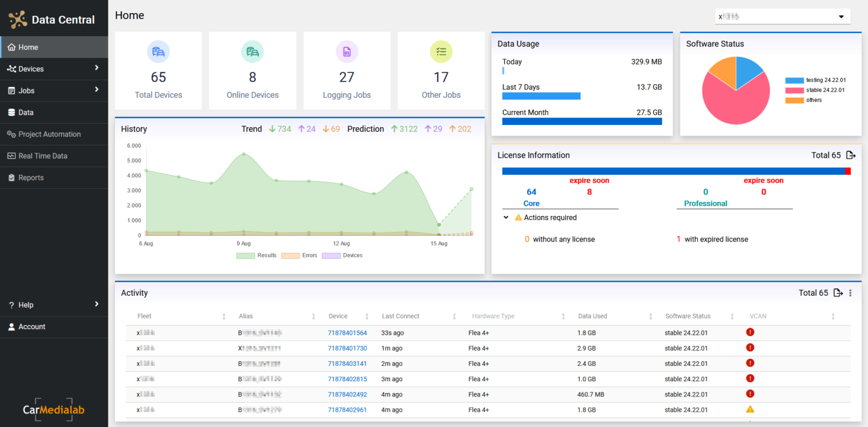Screen dimensions: 868x427
Task: Open details for device 71878402492
Action: pos(347,394)
